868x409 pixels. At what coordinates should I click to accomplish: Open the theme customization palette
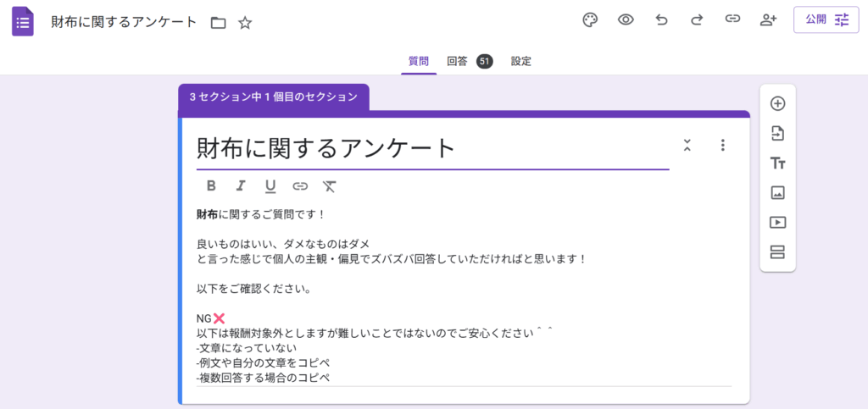(590, 20)
